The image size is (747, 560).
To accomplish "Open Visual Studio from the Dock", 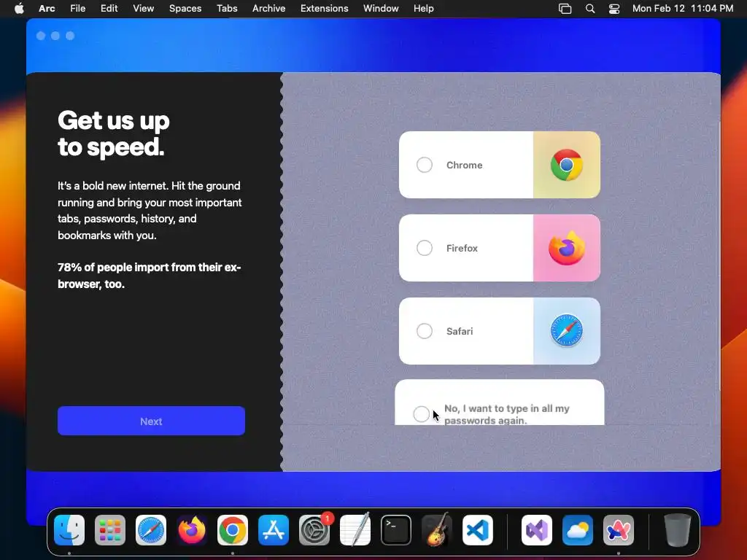I will [x=537, y=530].
